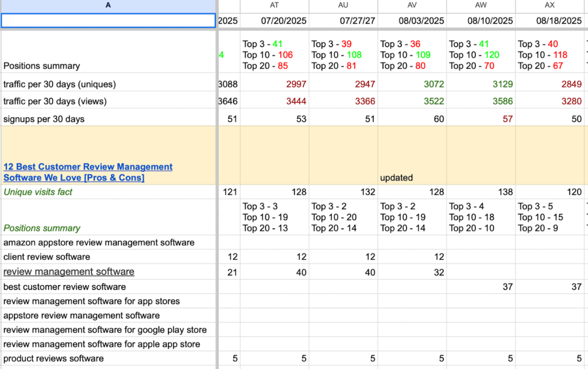Select the summary cell with Top 10 - 120
Viewport: 588px width, 369px height.
tap(481, 55)
